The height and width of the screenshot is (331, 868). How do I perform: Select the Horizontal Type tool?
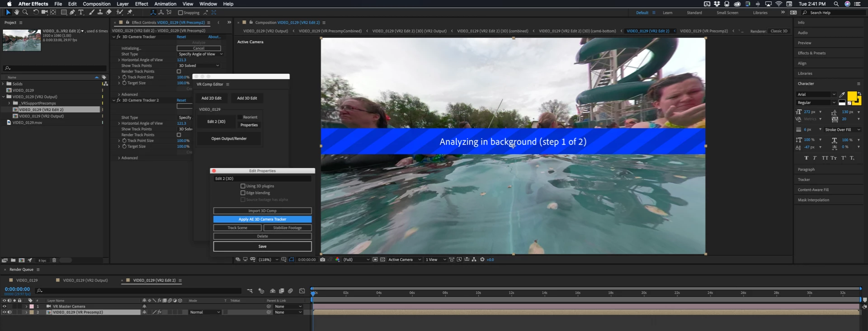(81, 12)
